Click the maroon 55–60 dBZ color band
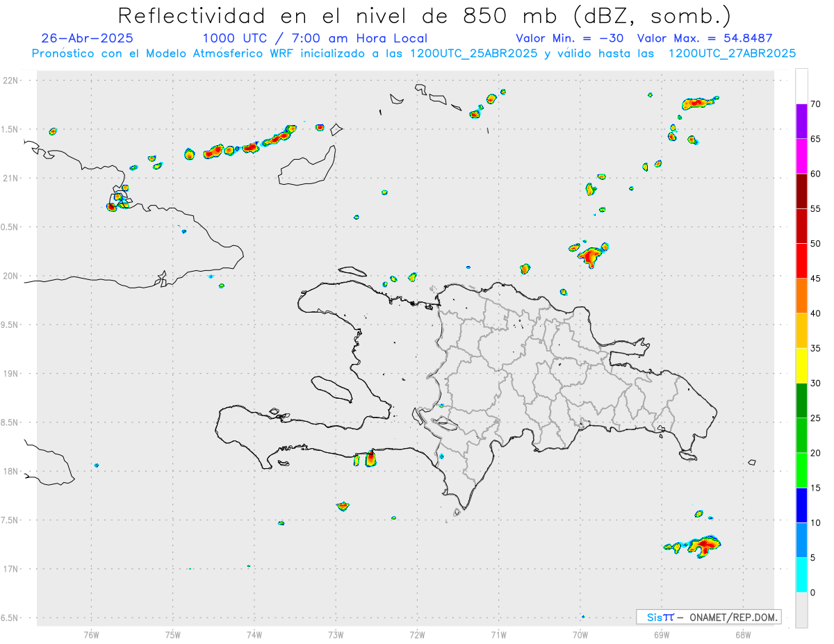The height and width of the screenshot is (644, 834). click(x=801, y=191)
